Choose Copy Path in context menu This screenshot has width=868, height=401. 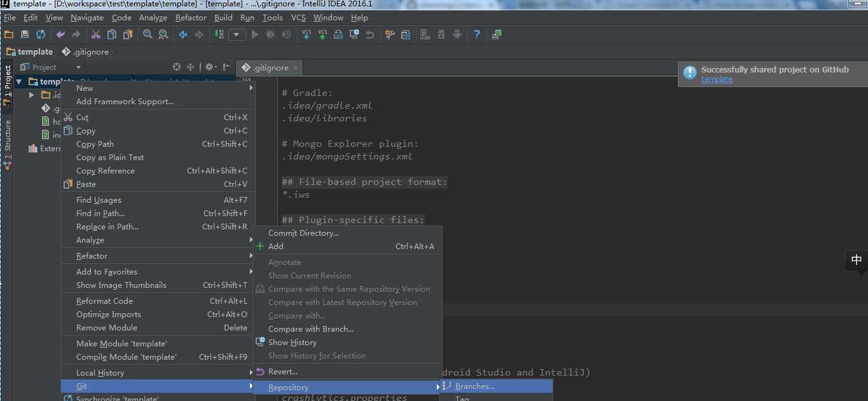(x=158, y=144)
